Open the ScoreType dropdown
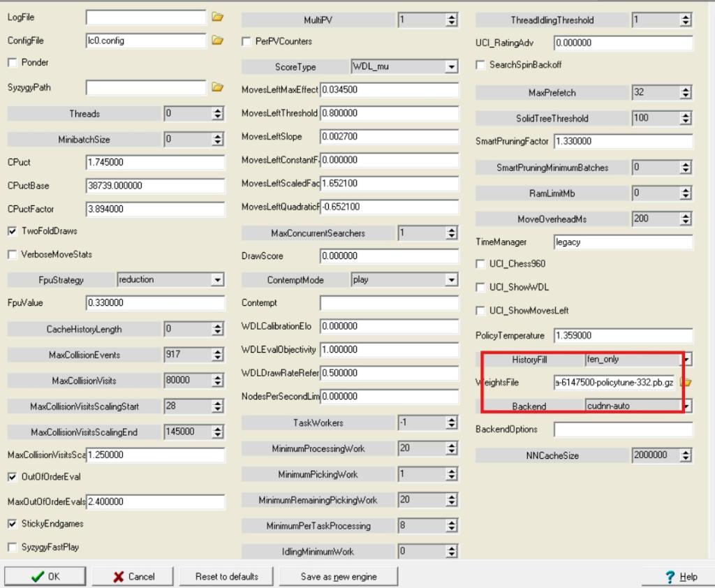Image resolution: width=715 pixels, height=588 pixels. 452,67
